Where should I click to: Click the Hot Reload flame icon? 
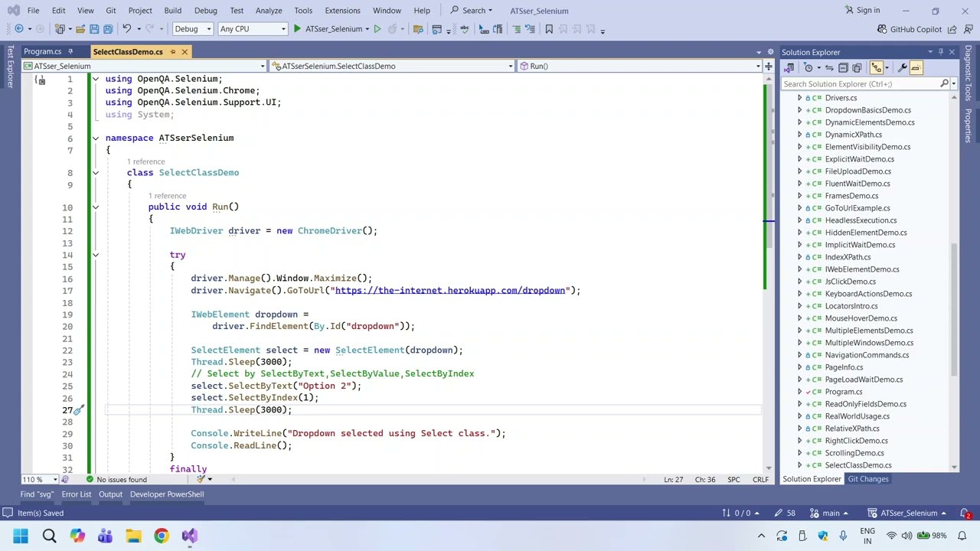(392, 29)
